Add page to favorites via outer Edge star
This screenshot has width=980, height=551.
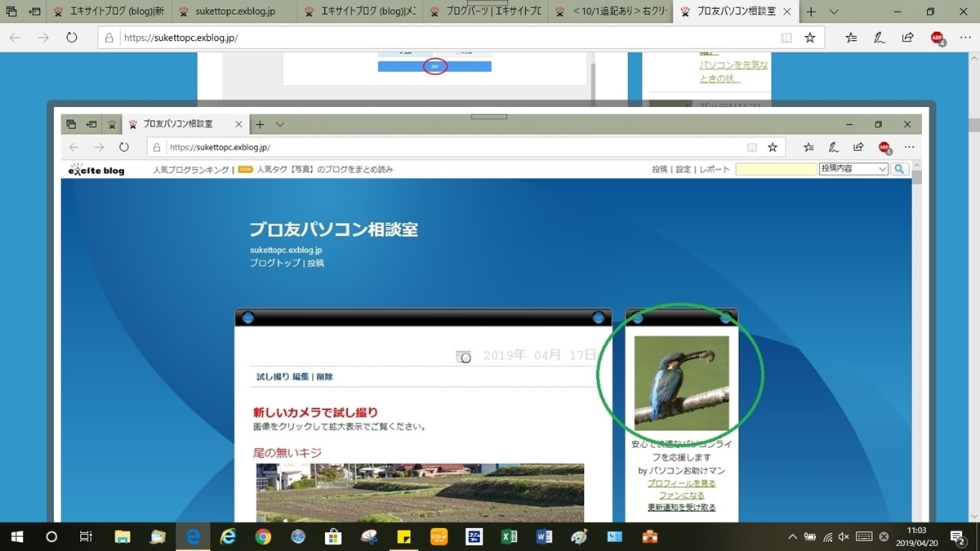click(x=809, y=38)
